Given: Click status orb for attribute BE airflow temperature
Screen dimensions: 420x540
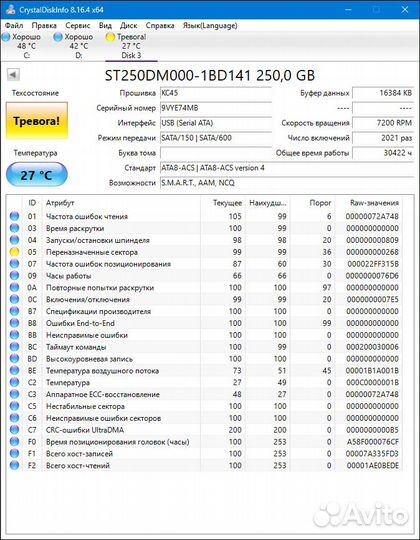Looking at the screenshot, I should click(x=14, y=371).
